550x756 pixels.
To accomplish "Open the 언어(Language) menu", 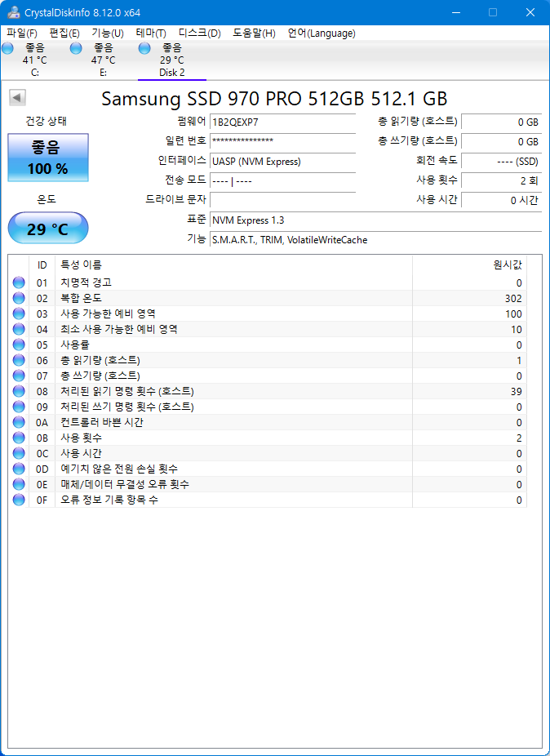I will (322, 33).
